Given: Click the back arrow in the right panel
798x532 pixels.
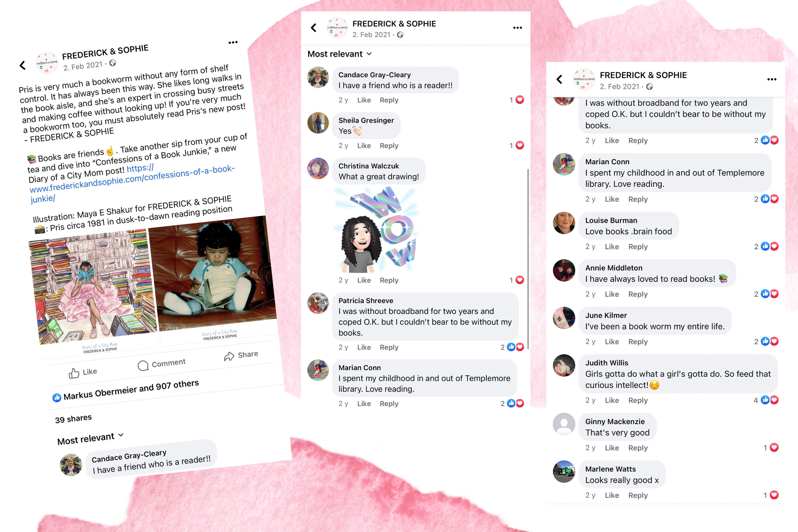Looking at the screenshot, I should [x=559, y=79].
